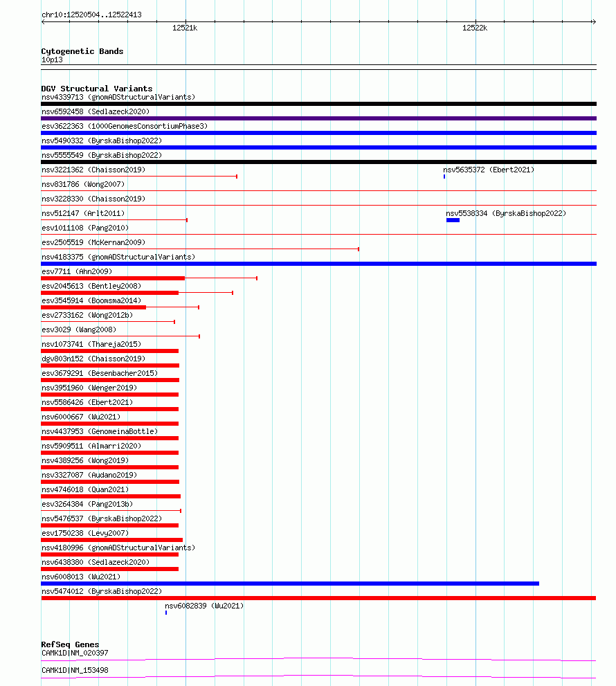The width and height of the screenshot is (616, 686).
Task: Select nsv4437953 GenomeinaBottle label
Action: coord(100,431)
